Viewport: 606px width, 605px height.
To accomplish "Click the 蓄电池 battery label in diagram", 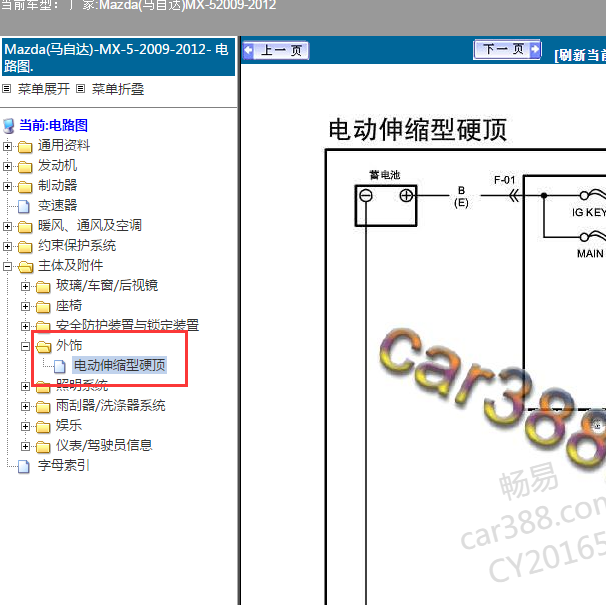I will [x=385, y=175].
